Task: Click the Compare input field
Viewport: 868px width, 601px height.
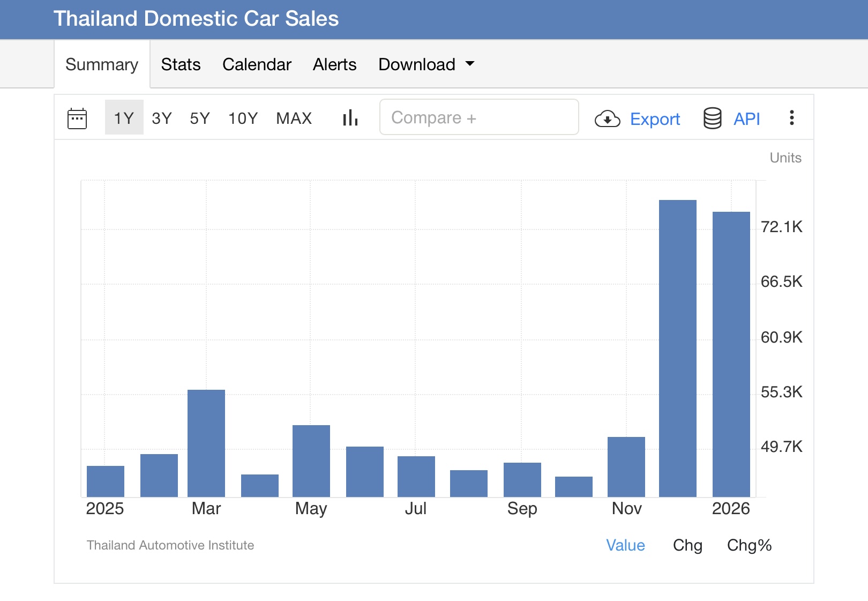Action: coord(479,117)
